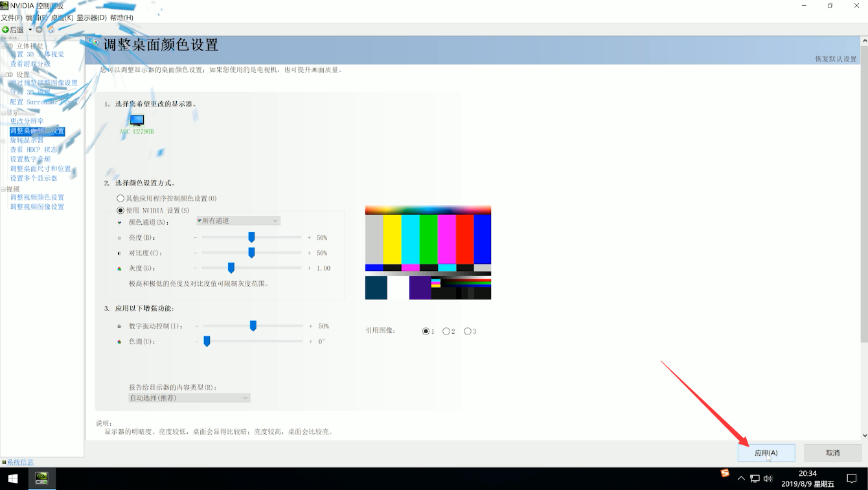
Task: Click the 亮度(B) brightness slider thumb
Action: pos(251,238)
